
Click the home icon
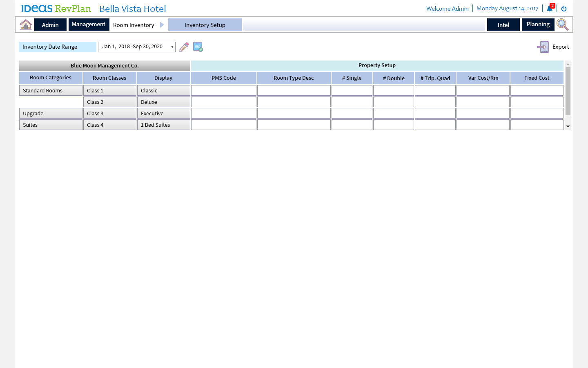click(26, 25)
